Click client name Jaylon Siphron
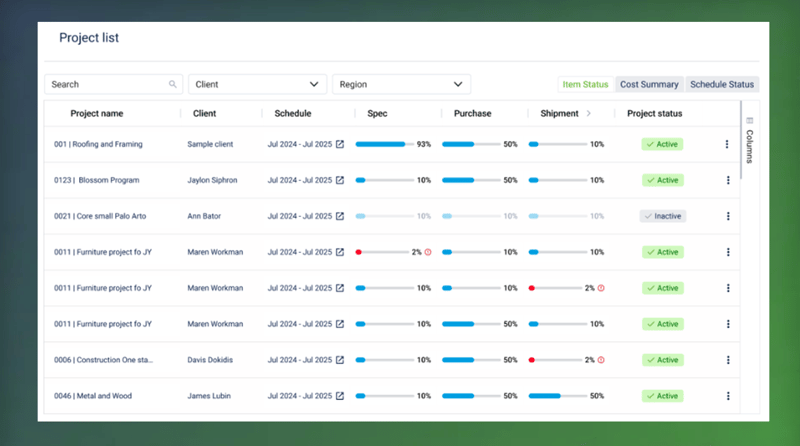 212,180
